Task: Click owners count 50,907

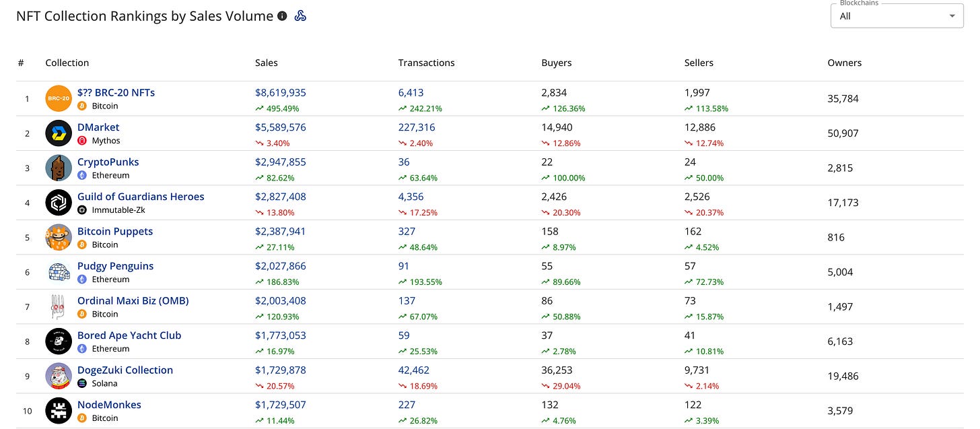Action: [x=843, y=133]
